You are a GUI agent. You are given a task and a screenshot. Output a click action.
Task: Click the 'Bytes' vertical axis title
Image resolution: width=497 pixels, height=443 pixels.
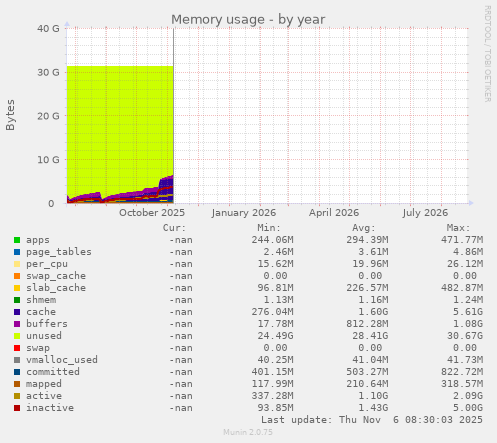point(10,115)
